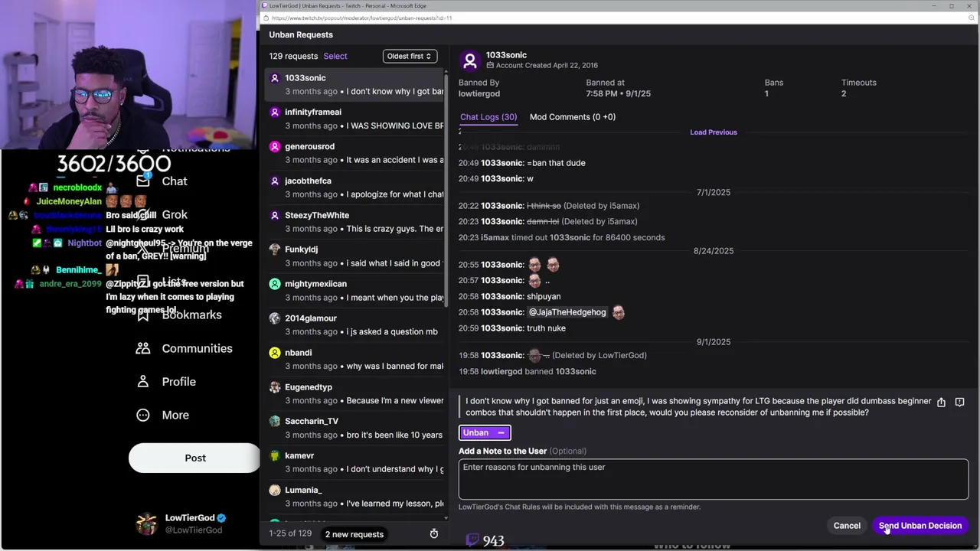Screen dimensions: 980x551
Task: Click Saccharin_TV's profile picture
Action: click(275, 421)
